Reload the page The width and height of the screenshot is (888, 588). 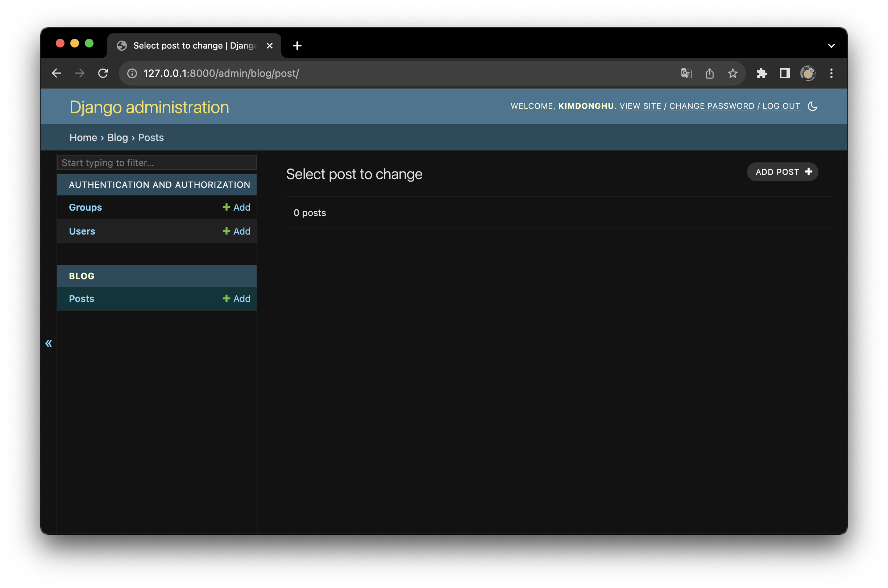[103, 73]
